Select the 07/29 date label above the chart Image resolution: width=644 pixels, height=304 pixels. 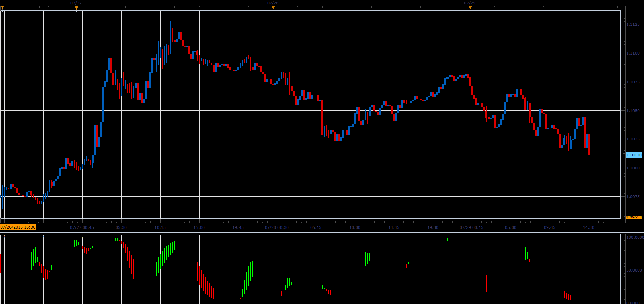pyautogui.click(x=470, y=3)
